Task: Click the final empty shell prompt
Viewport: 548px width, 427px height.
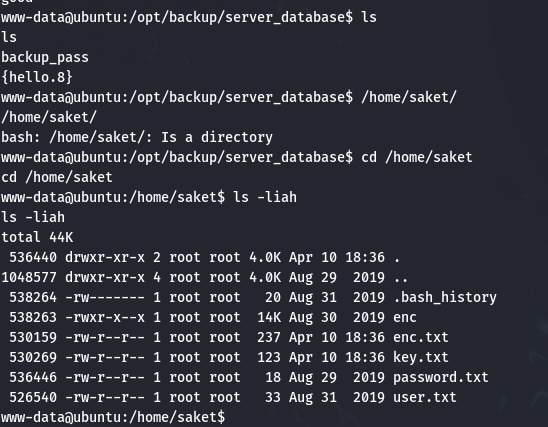Action: point(113,417)
